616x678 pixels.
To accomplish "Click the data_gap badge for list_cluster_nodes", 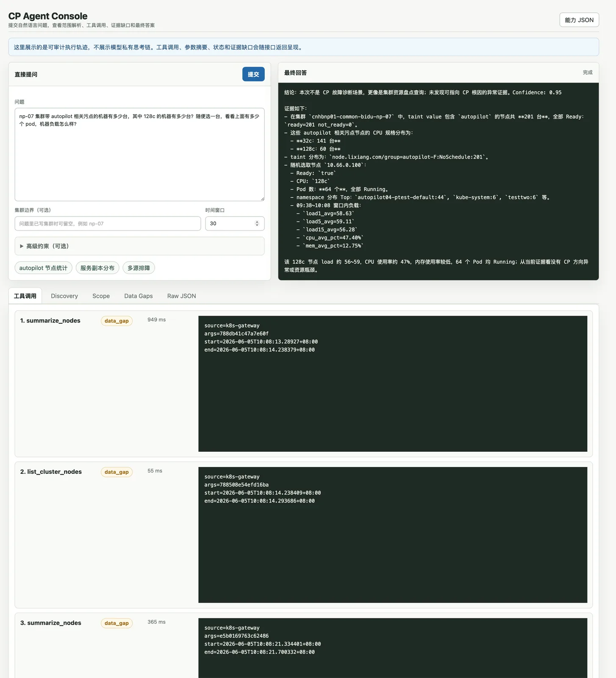I will 117,472.
